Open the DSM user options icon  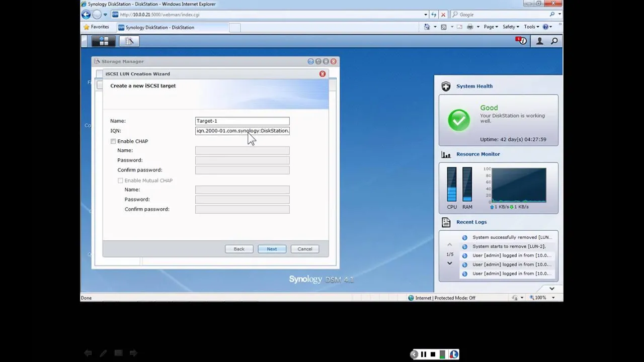click(539, 41)
